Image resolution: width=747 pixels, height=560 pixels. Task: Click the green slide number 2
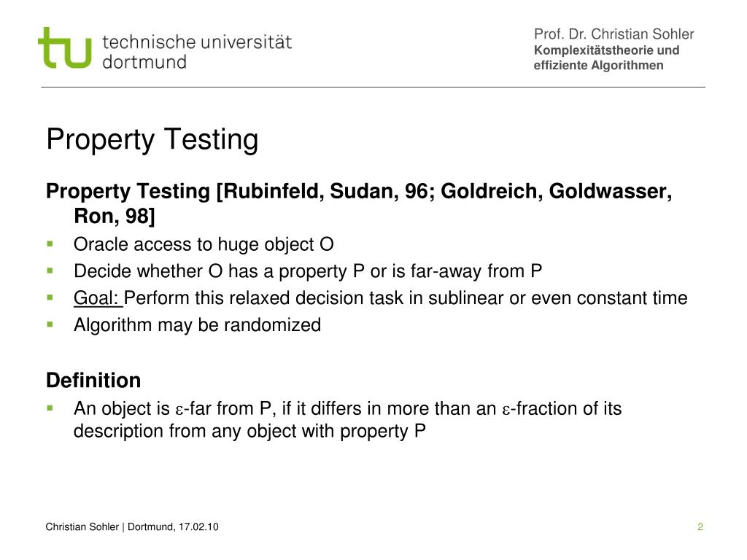700,526
